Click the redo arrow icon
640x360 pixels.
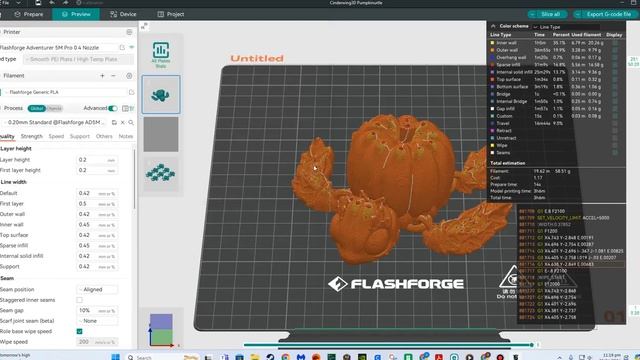coord(65,2)
